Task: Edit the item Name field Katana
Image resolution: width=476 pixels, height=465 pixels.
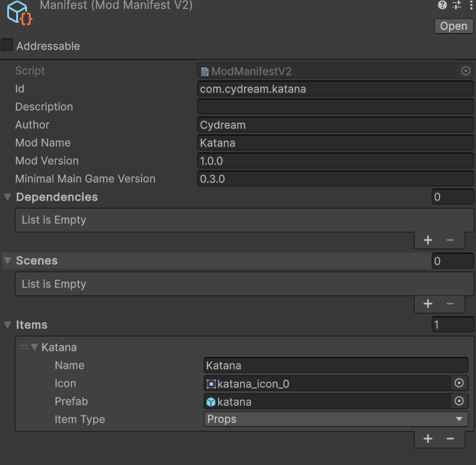Action: (336, 365)
